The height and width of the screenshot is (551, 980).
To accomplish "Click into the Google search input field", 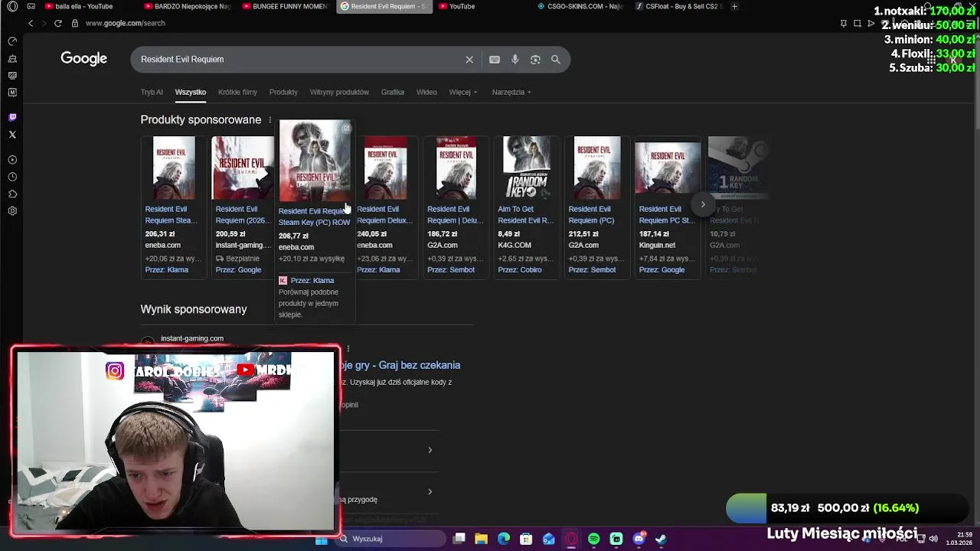I will (299, 60).
